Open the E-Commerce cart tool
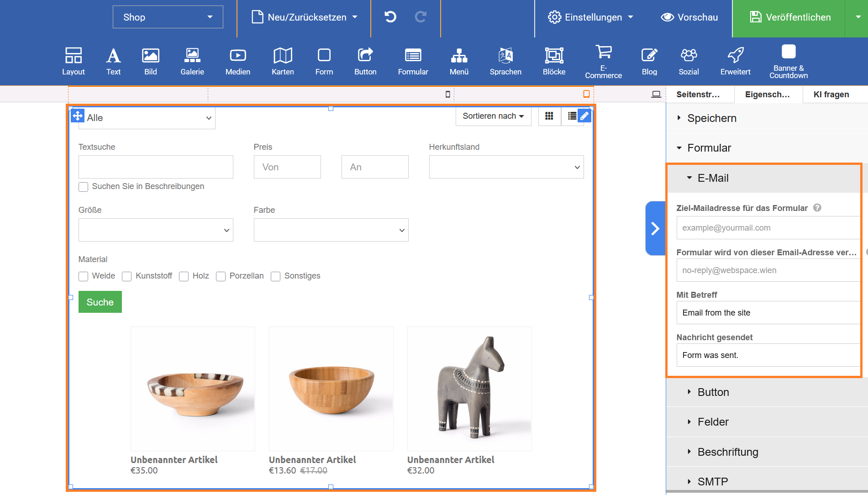The image size is (868, 495). point(603,61)
